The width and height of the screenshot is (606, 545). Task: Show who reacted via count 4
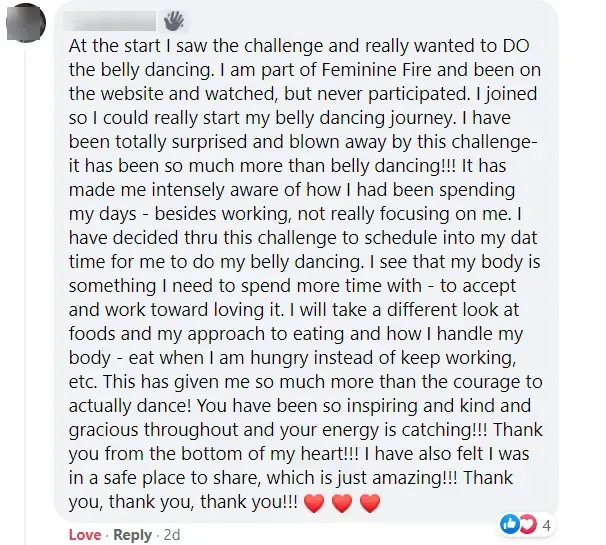(x=546, y=525)
